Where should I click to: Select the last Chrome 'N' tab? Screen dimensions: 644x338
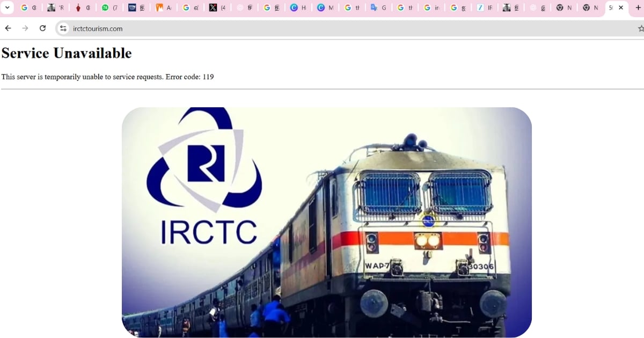click(x=590, y=8)
